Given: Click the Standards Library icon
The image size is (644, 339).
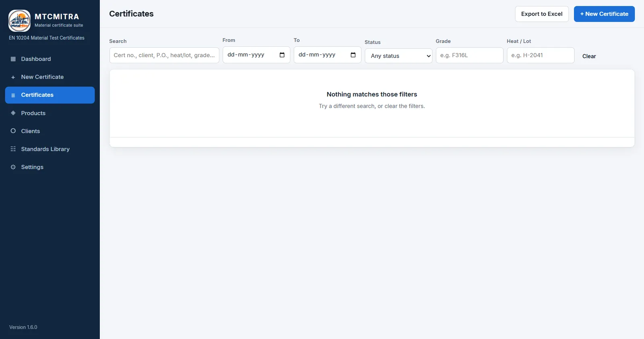Looking at the screenshot, I should [13, 149].
